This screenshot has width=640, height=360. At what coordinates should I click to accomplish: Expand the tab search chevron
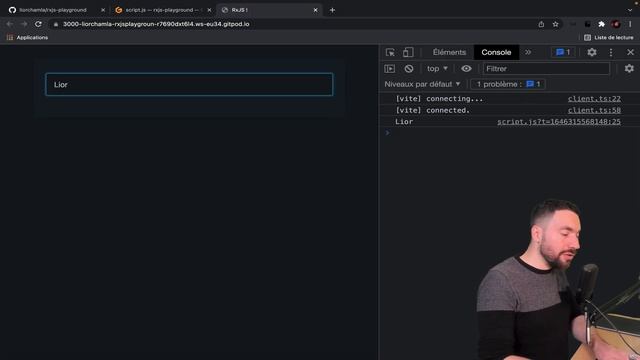[630, 10]
